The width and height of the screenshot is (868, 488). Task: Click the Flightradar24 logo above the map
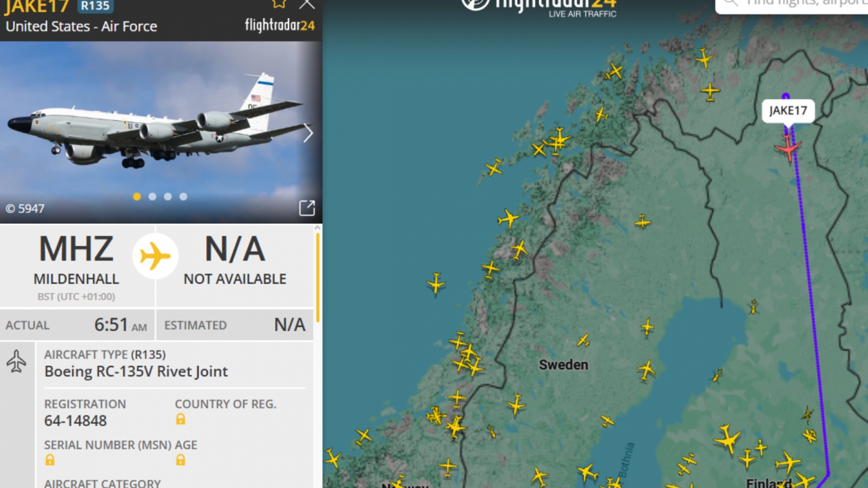[x=539, y=8]
